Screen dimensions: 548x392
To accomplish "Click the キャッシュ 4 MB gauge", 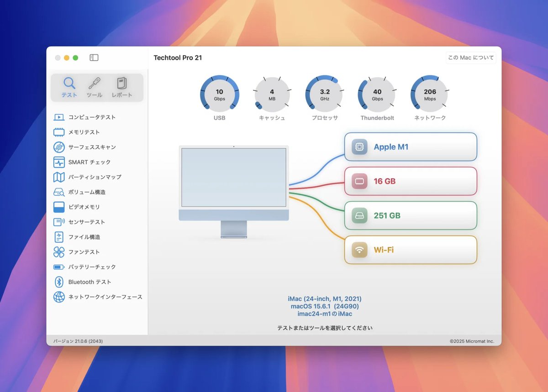I will coord(272,94).
